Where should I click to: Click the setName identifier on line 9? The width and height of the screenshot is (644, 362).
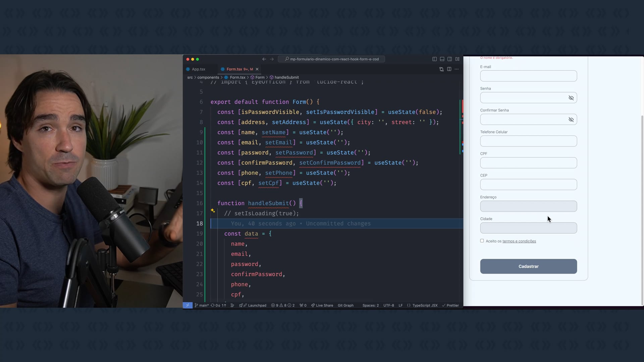[274, 132]
